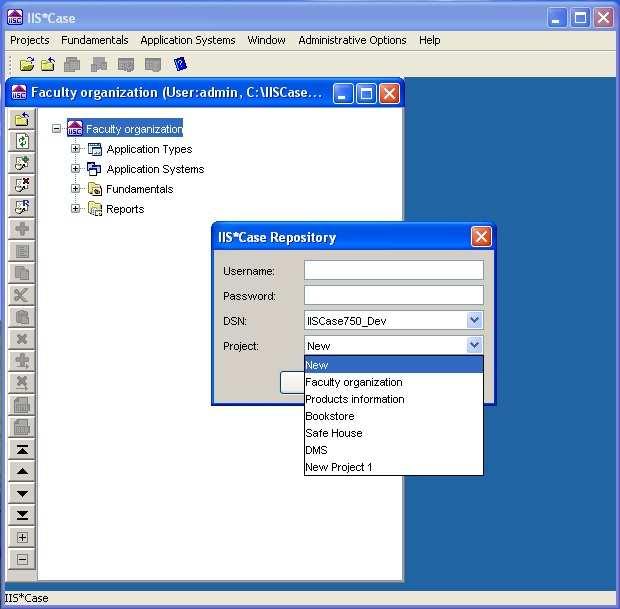Expand the Application Types tree node
Viewport: 620px width, 609px height.
76,148
